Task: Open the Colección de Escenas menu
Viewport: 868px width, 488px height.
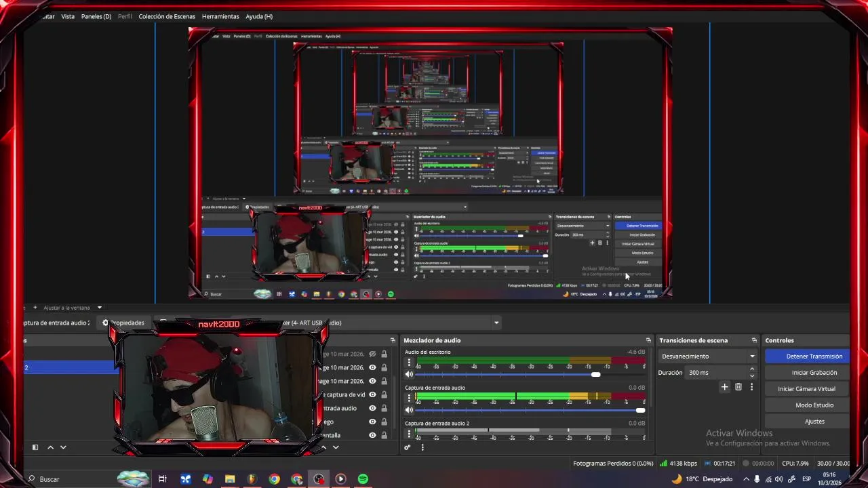Action: (x=167, y=16)
